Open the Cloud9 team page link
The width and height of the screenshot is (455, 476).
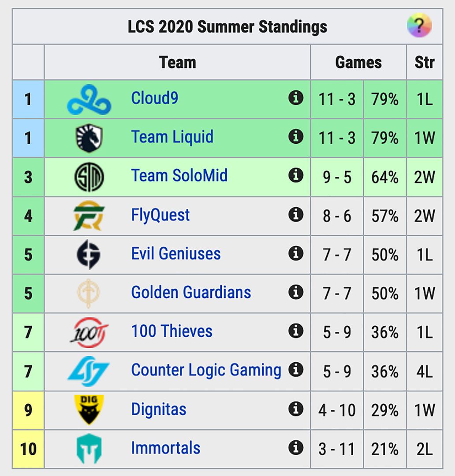pyautogui.click(x=154, y=99)
